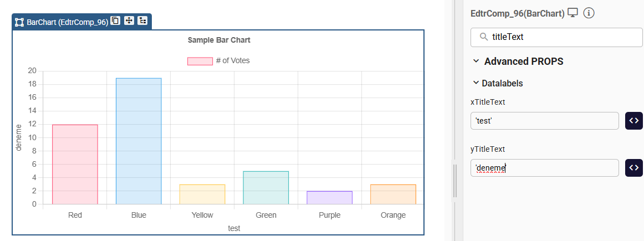
Task: Click the Blue bar in the chart
Action: tap(139, 141)
